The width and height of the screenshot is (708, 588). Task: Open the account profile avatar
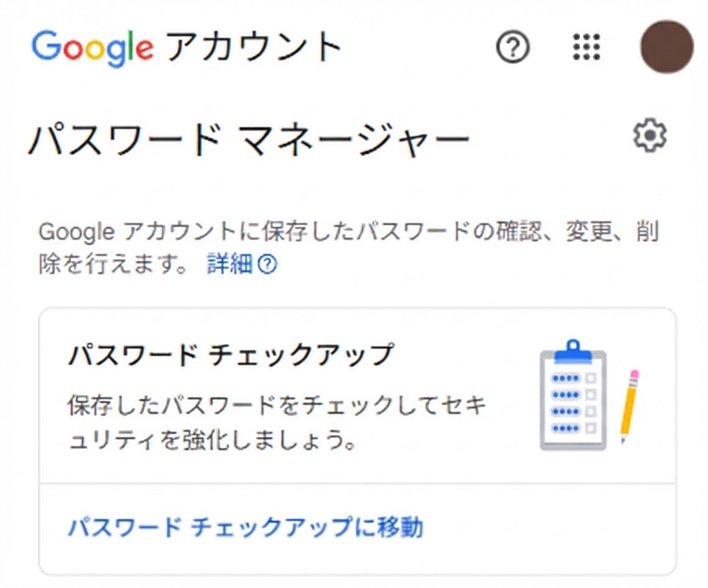(x=667, y=47)
